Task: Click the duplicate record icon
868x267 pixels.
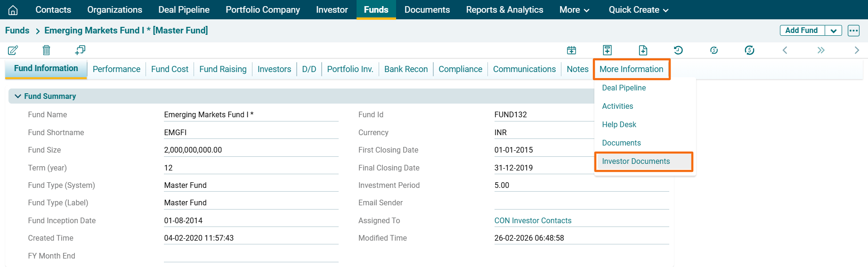Action: coord(80,50)
